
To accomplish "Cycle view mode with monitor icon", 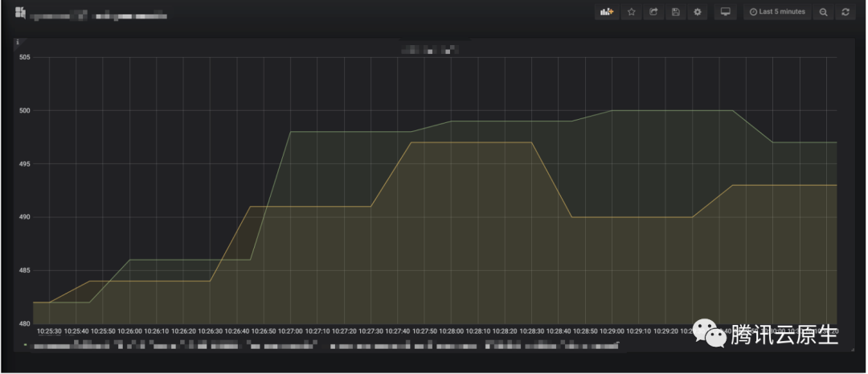I will tap(725, 12).
